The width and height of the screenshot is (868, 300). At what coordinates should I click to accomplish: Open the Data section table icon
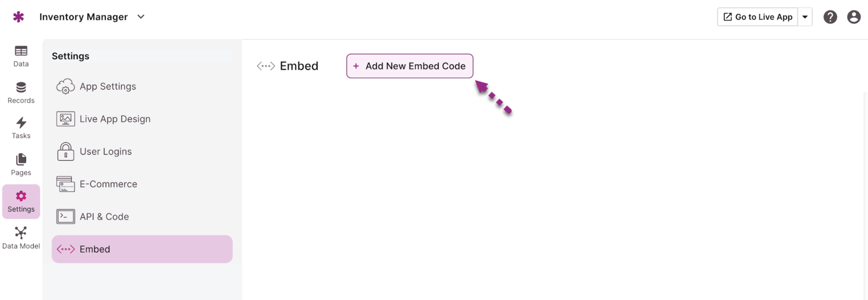click(x=21, y=51)
